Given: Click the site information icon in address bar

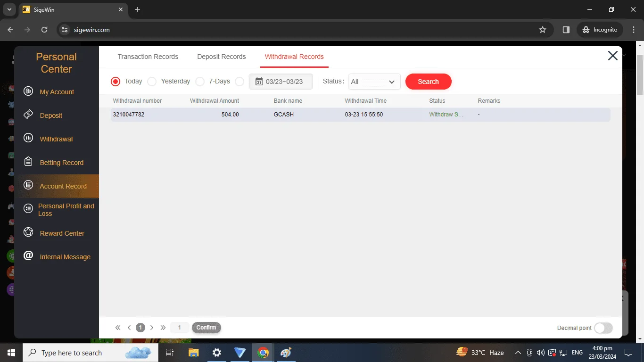Looking at the screenshot, I should (65, 30).
